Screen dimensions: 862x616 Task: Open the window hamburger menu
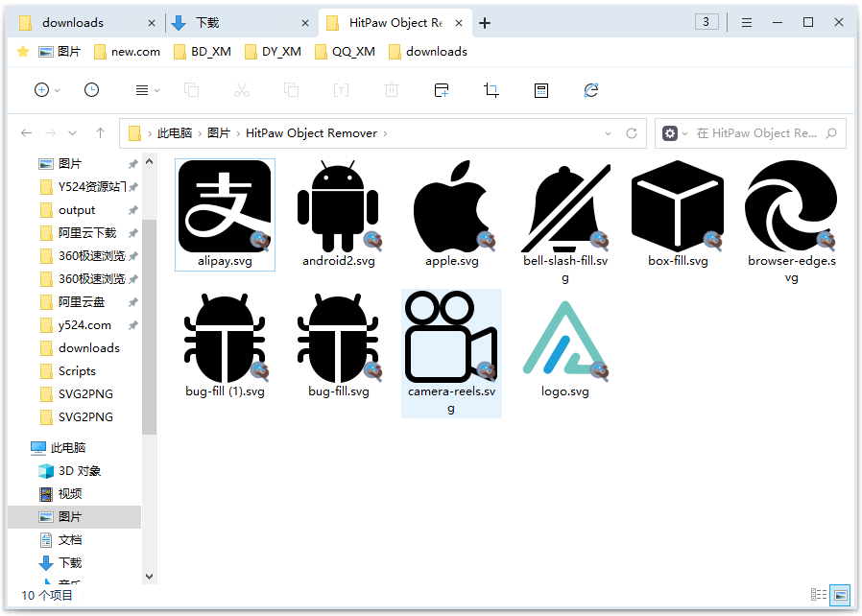[x=747, y=23]
